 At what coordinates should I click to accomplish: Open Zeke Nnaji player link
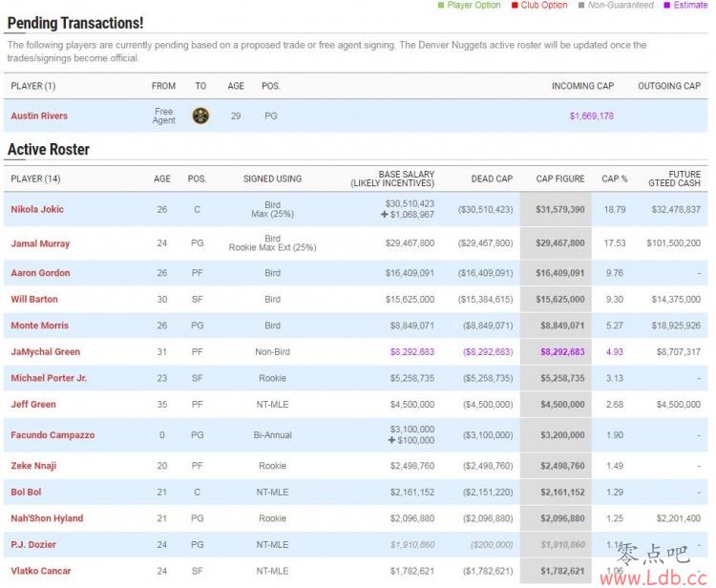pyautogui.click(x=33, y=466)
